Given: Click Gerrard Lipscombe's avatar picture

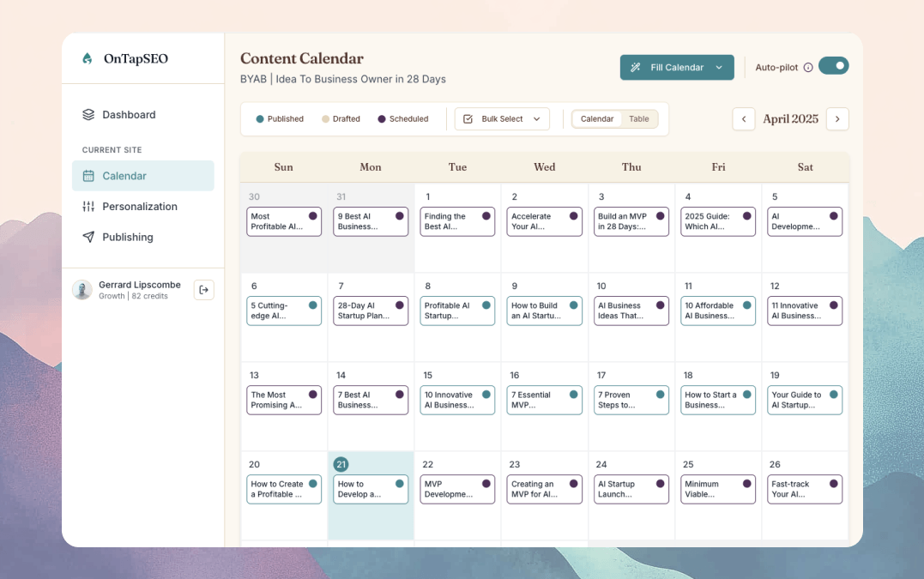Looking at the screenshot, I should pyautogui.click(x=82, y=290).
